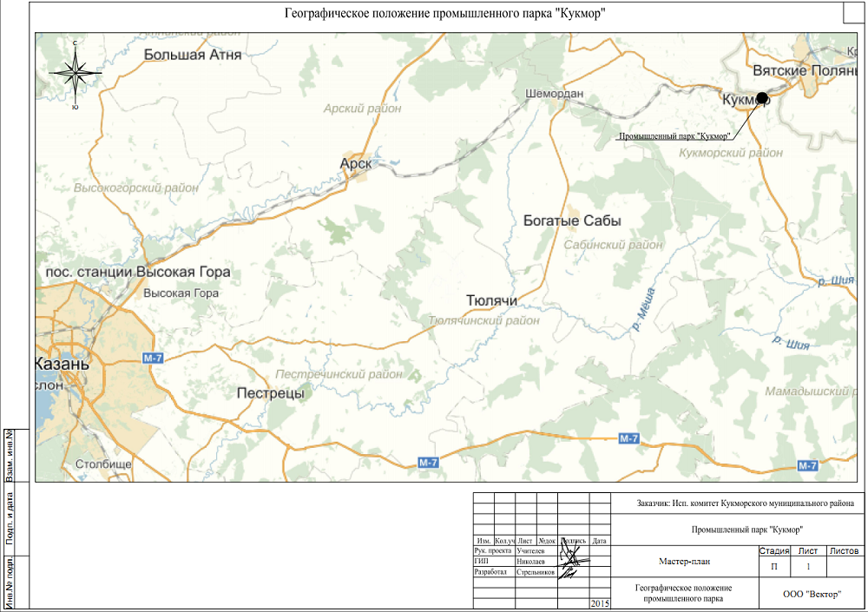
Task: Select the Богатые Сабы town label
Action: click(573, 221)
